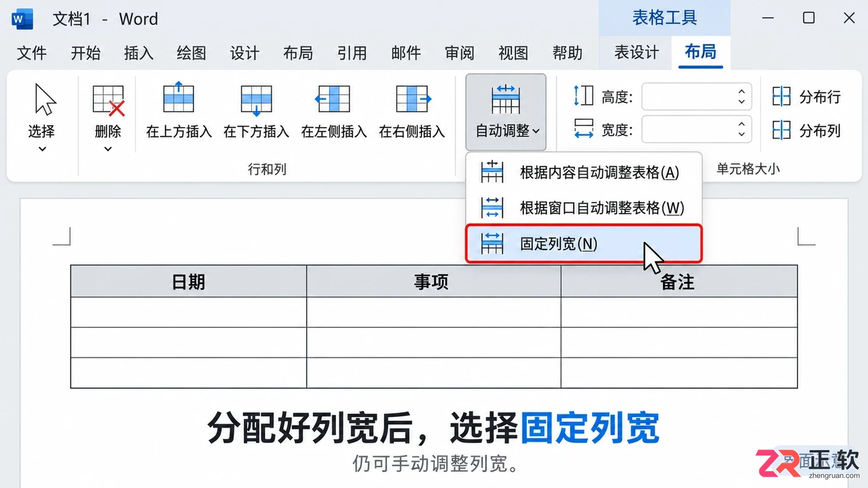Open the 删除 table delete menu

click(108, 118)
